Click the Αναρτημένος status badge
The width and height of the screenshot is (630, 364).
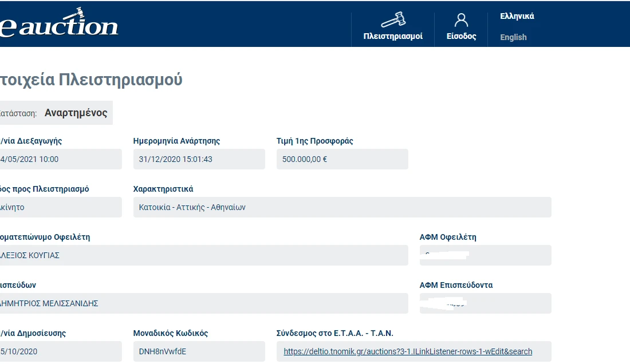coord(76,113)
